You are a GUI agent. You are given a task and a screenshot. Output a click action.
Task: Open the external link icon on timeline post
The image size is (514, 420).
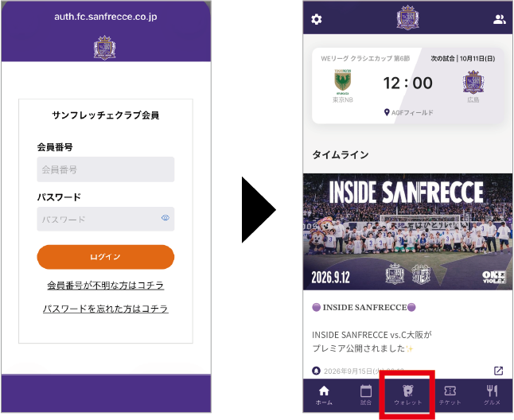(x=498, y=371)
